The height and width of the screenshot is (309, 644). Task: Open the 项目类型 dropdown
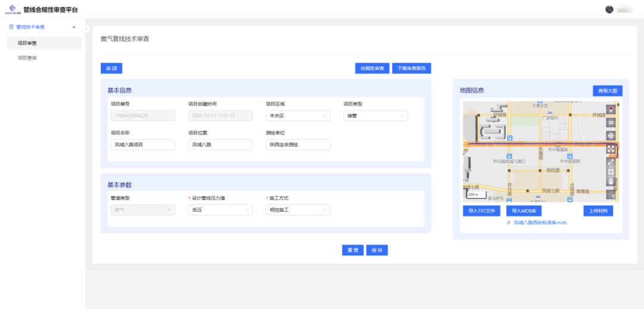coord(375,116)
